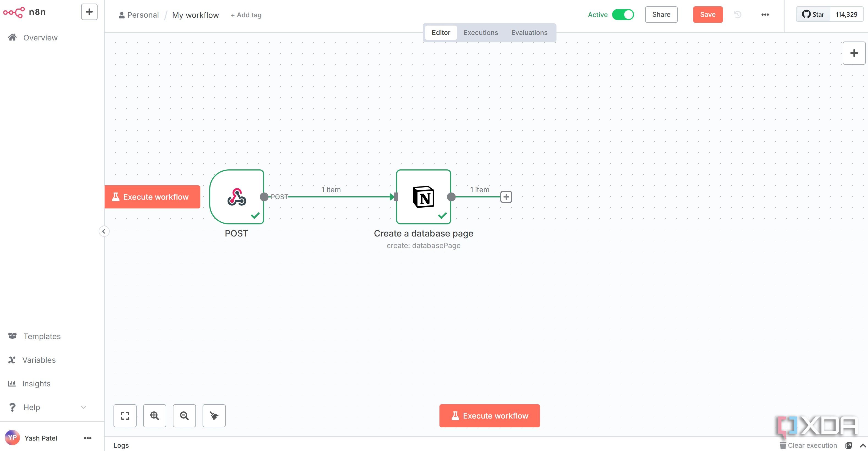
Task: Click the n8n logo in the sidebar
Action: coord(24,12)
